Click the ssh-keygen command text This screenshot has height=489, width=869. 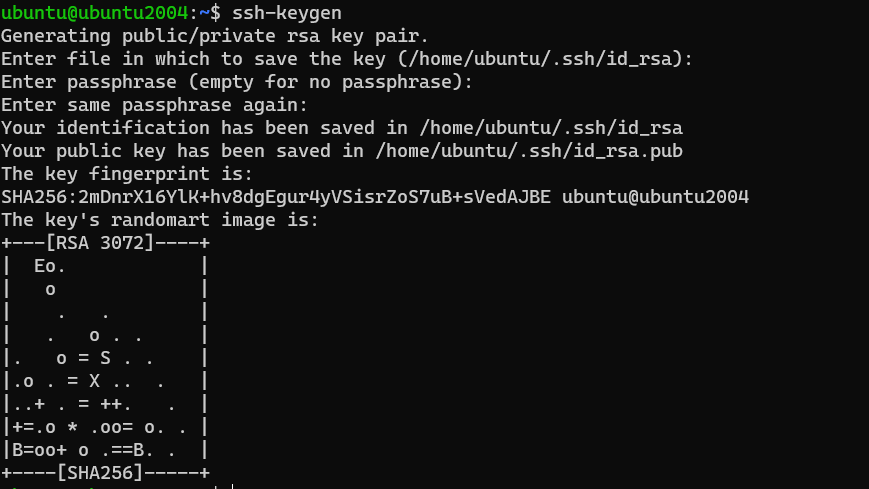tap(287, 13)
